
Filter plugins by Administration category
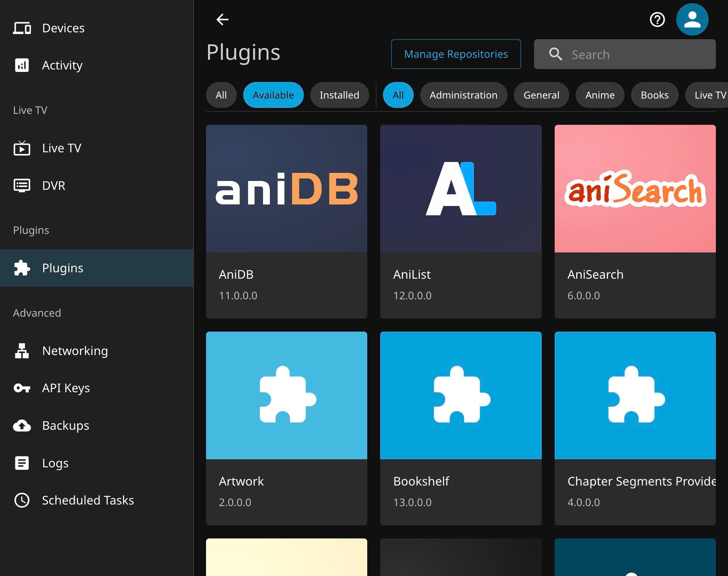[463, 95]
